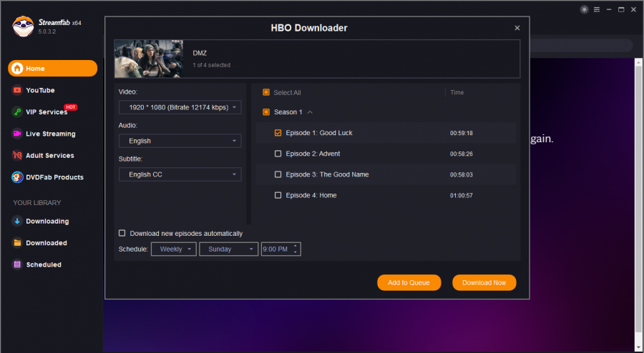Collapse Season 1 with the chevron
The width and height of the screenshot is (644, 353).
pyautogui.click(x=310, y=112)
